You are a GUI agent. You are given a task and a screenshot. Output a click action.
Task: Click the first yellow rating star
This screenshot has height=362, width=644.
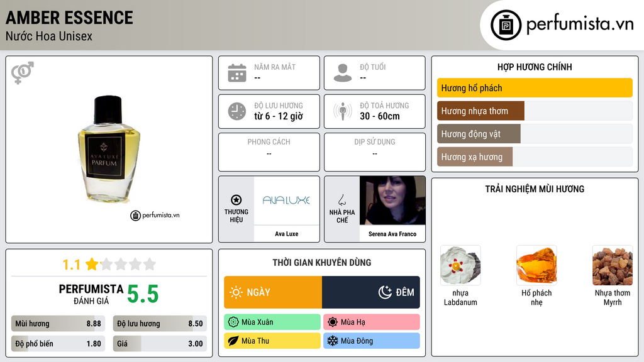[92, 264]
